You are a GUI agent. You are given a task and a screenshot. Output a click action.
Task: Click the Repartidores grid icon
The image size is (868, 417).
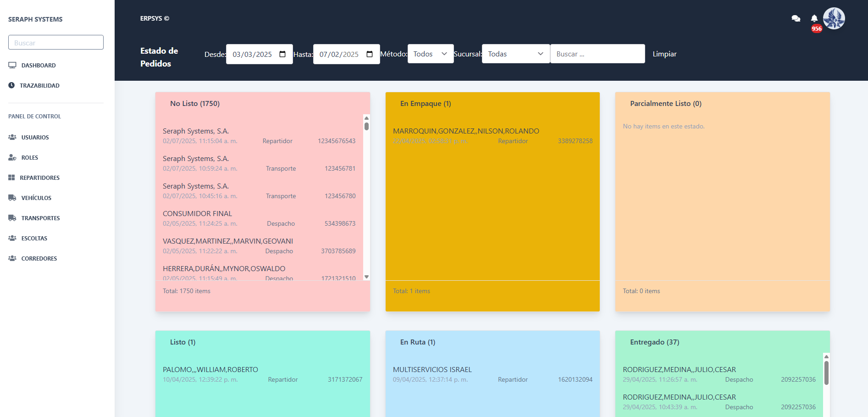(11, 178)
